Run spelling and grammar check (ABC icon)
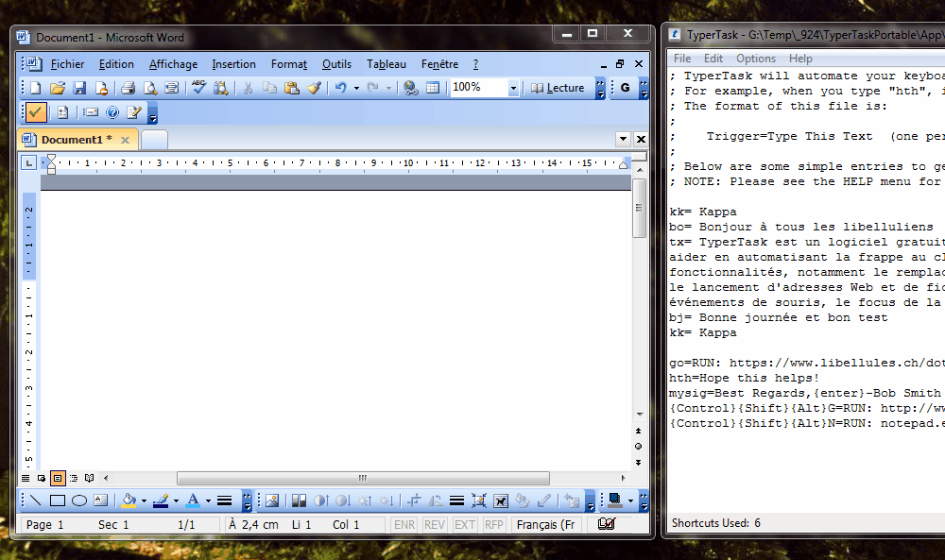This screenshot has width=945, height=560. click(x=198, y=88)
